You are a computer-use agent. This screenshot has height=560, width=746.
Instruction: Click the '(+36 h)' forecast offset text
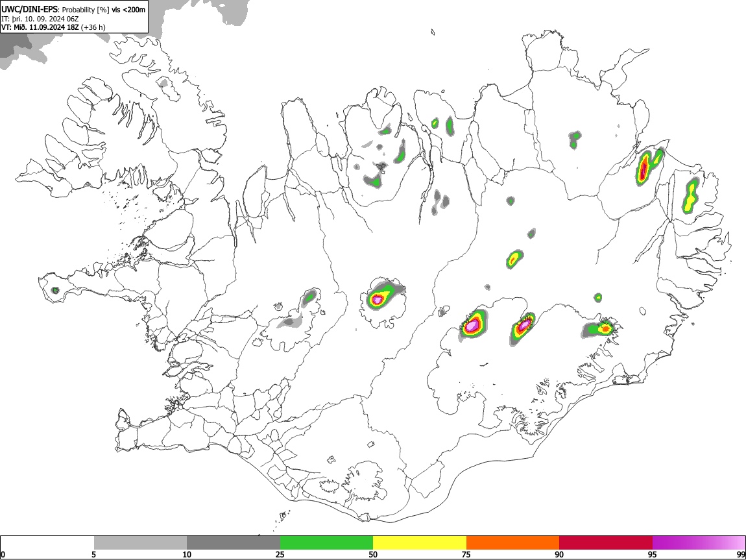(x=93, y=27)
